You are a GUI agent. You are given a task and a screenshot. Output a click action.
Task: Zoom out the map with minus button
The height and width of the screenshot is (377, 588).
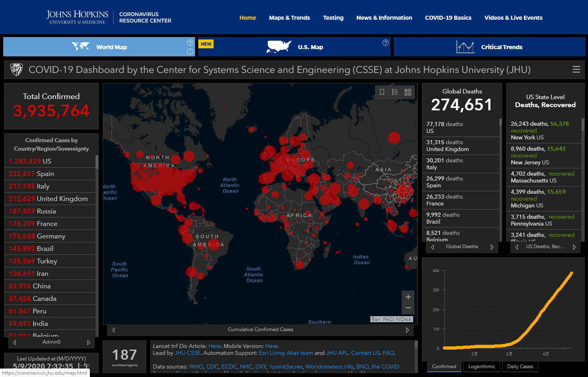(408, 308)
